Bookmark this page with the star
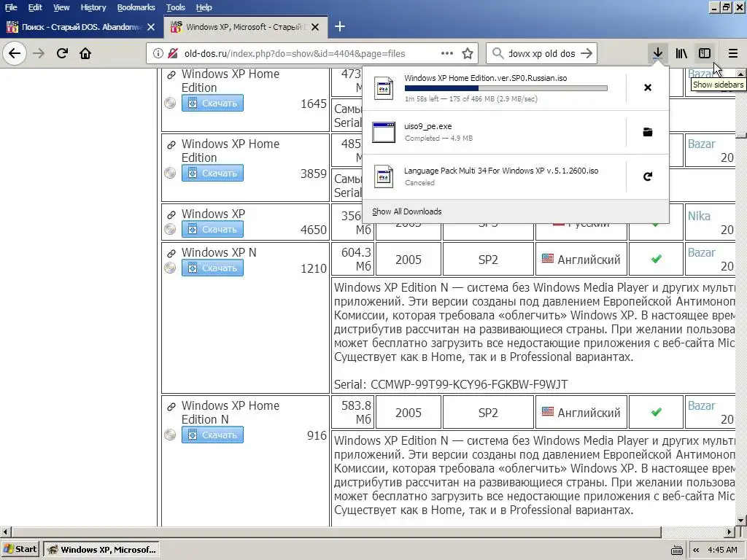The height and width of the screenshot is (560, 747). [468, 53]
